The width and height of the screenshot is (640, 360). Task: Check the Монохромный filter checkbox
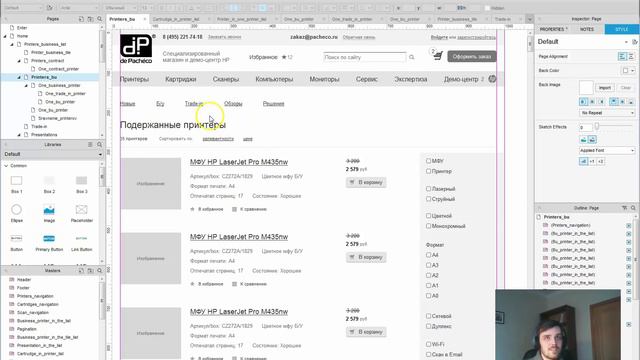click(x=428, y=226)
